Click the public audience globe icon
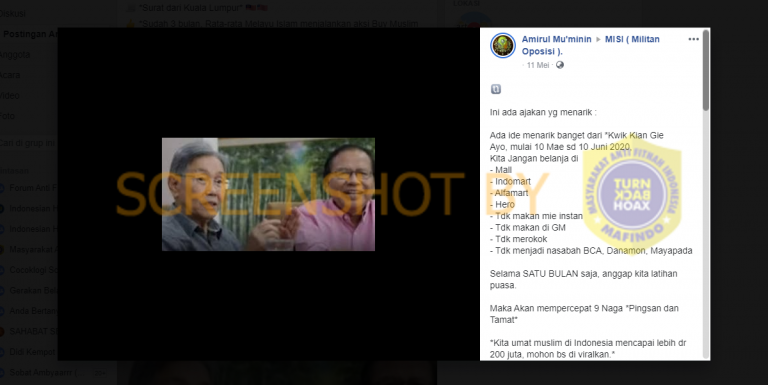This screenshot has height=385, width=768. click(560, 65)
